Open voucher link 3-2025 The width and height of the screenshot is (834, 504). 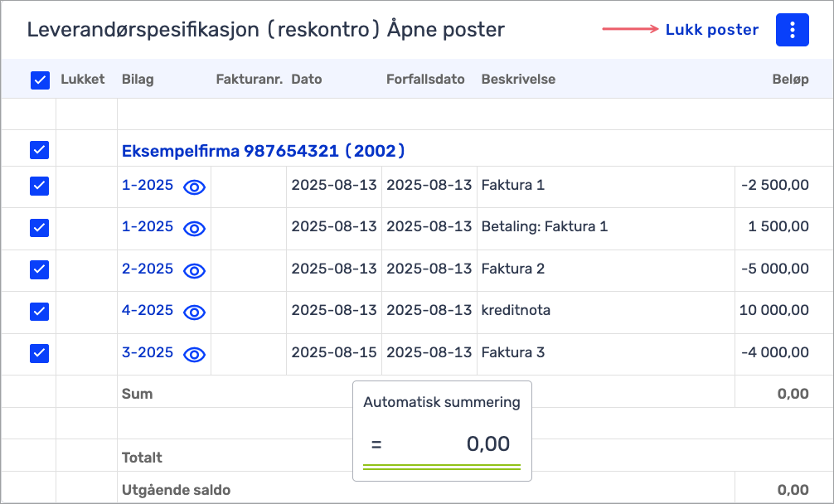148,353
